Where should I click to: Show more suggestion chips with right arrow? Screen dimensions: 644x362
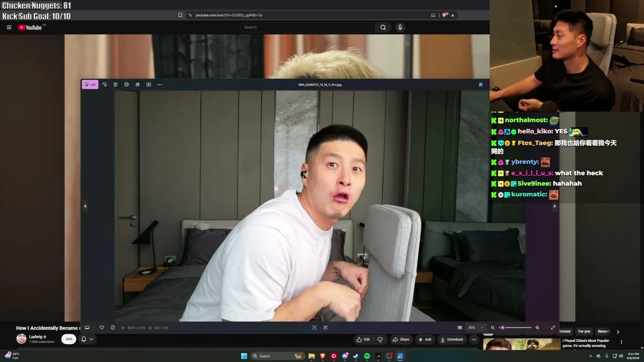pyautogui.click(x=618, y=332)
